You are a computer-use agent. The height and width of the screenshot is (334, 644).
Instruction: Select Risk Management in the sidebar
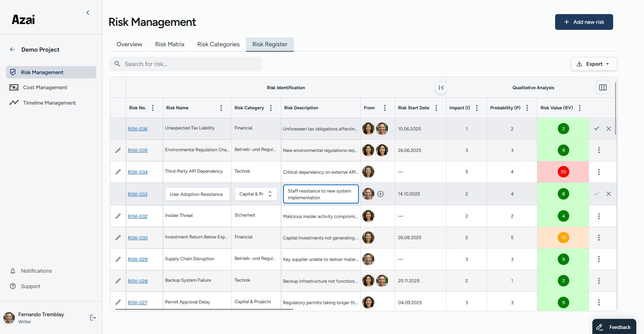(51, 72)
